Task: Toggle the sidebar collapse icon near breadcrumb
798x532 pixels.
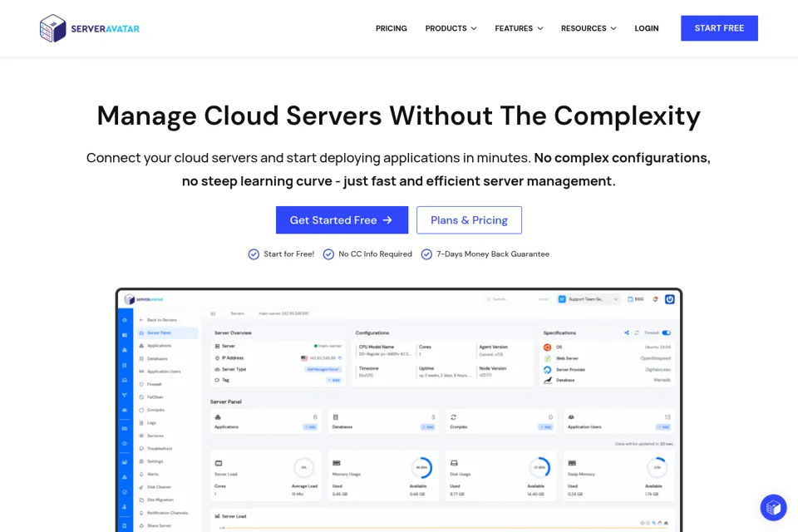Action: [x=214, y=313]
